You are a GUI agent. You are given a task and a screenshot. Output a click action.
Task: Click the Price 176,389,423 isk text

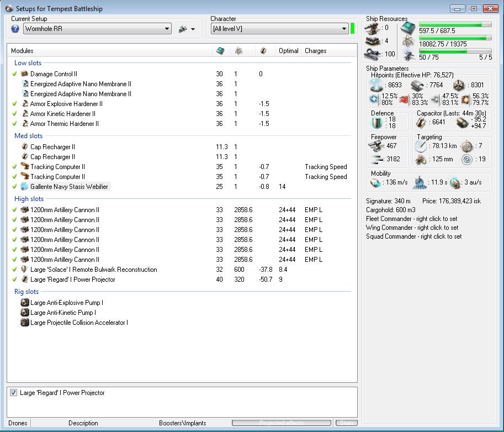click(452, 201)
